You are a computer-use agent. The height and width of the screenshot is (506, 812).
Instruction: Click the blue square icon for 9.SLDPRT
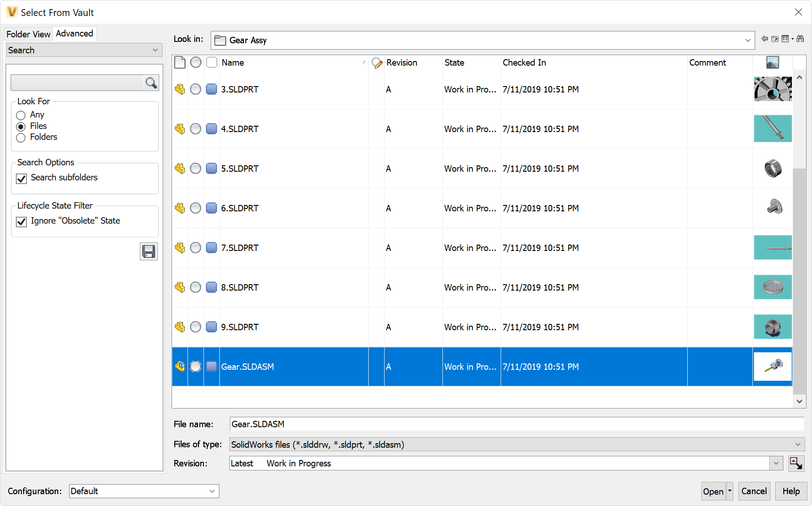(x=211, y=327)
